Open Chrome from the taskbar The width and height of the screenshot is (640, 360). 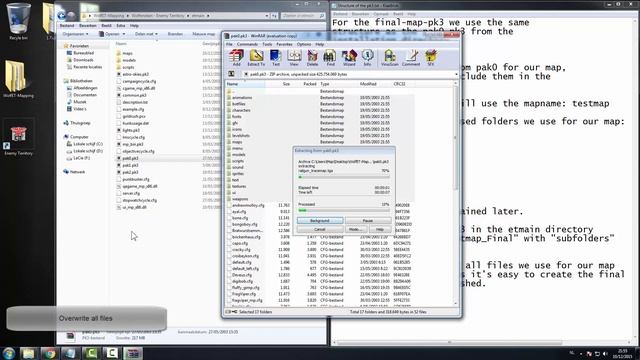tap(49, 353)
